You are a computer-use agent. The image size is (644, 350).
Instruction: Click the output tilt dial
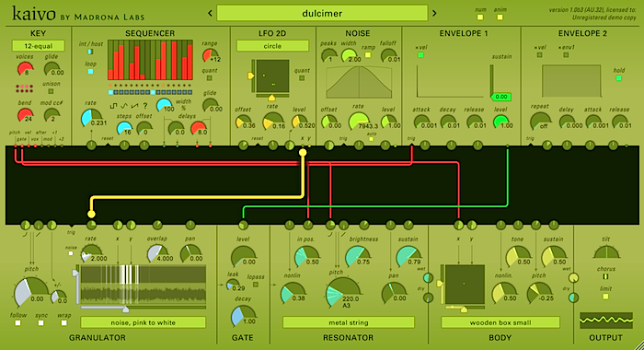tap(605, 251)
